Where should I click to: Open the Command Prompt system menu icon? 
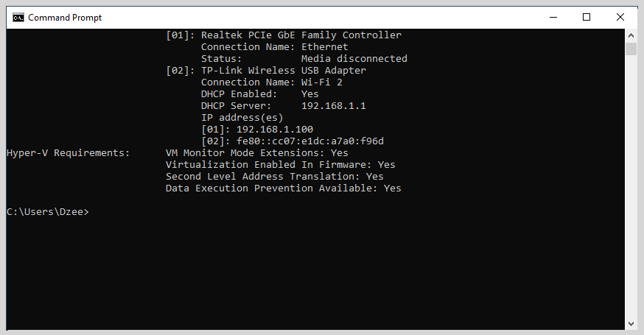click(18, 17)
